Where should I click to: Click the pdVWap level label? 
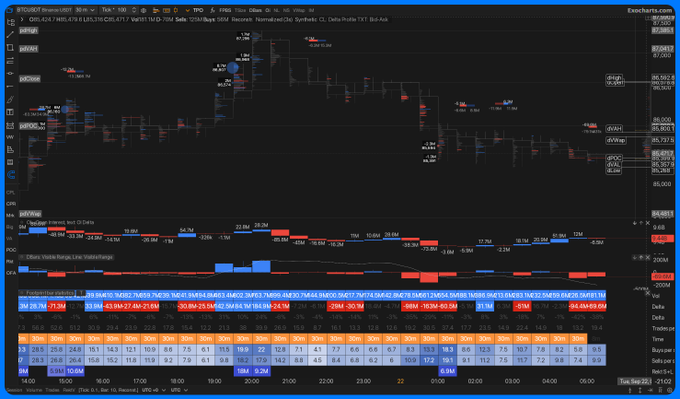30,214
